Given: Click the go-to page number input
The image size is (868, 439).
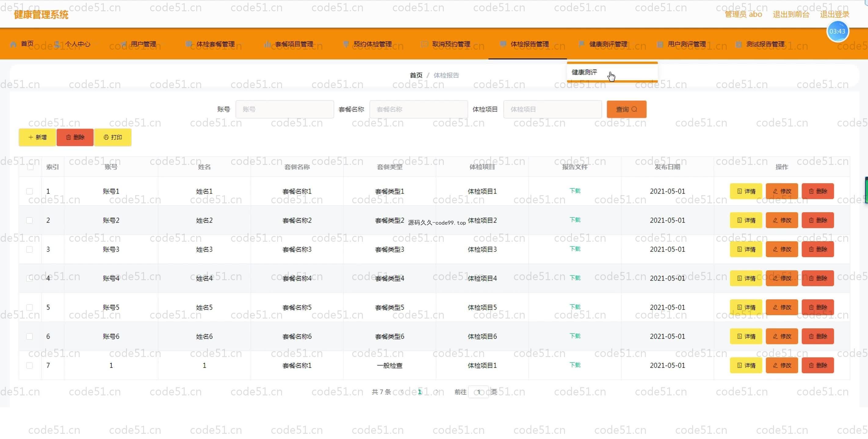Looking at the screenshot, I should pyautogui.click(x=479, y=392).
